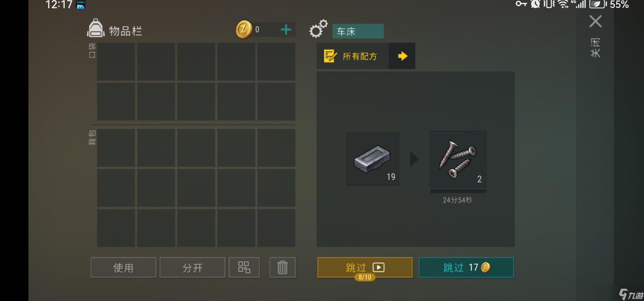Viewport: 644px width, 301px height.
Task: Click the gold Z coin icon
Action: click(244, 30)
